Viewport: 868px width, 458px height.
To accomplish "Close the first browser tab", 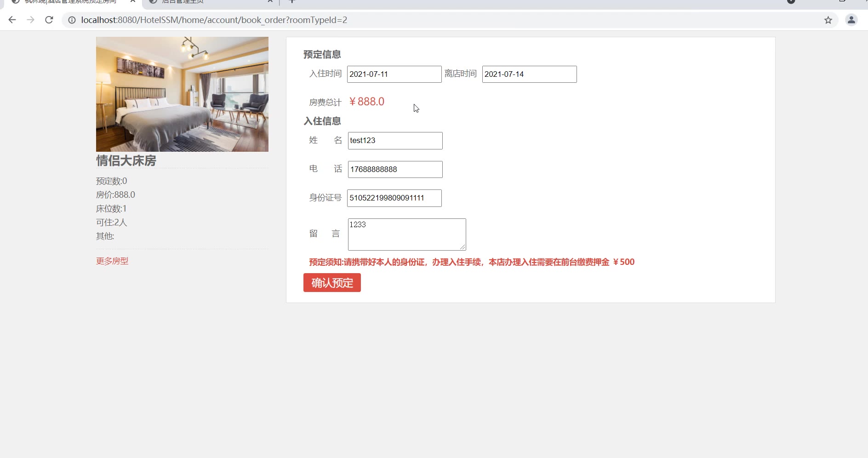I will click(132, 2).
